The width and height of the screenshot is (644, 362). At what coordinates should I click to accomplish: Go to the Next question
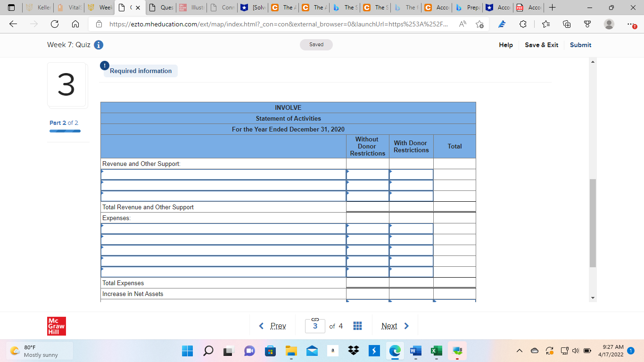(x=395, y=326)
